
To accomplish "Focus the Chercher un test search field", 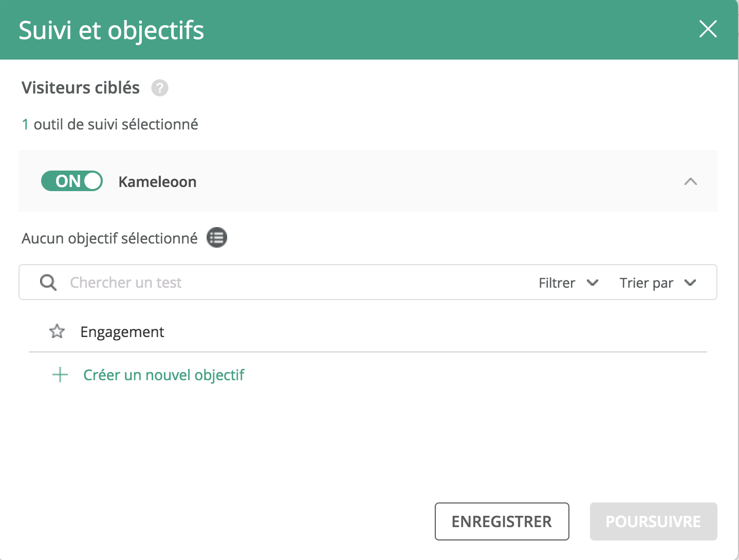I will (298, 283).
